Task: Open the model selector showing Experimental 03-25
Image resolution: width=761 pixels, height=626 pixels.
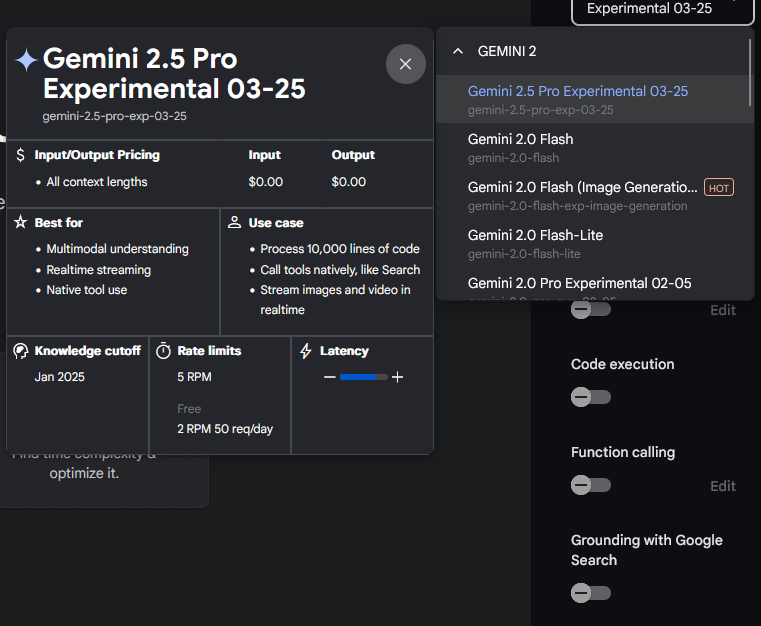Action: (x=662, y=11)
